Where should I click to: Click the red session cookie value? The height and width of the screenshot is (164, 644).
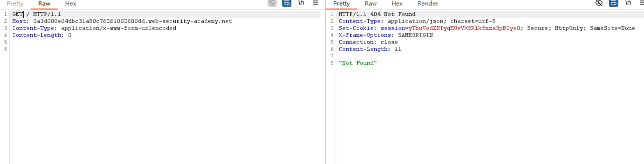pos(464,28)
